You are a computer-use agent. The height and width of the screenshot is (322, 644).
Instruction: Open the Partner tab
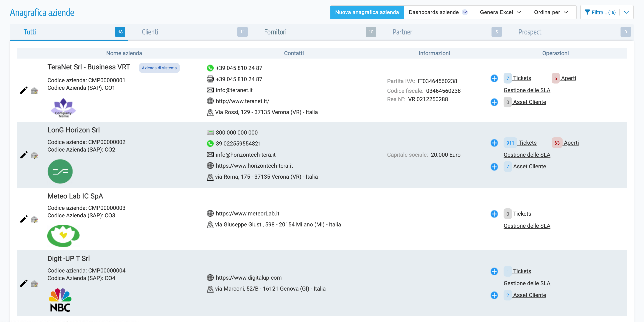[x=402, y=32]
